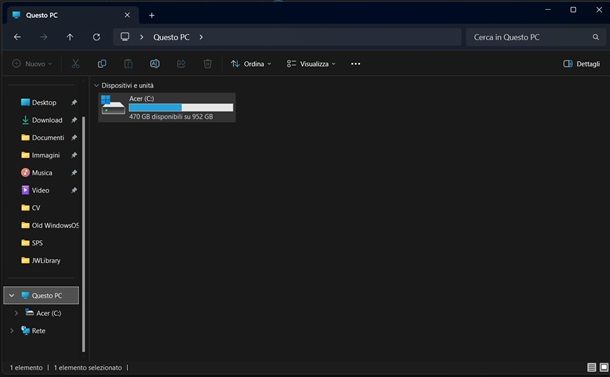This screenshot has width=610, height=377.
Task: Click the paste clipboard icon
Action: pos(128,64)
